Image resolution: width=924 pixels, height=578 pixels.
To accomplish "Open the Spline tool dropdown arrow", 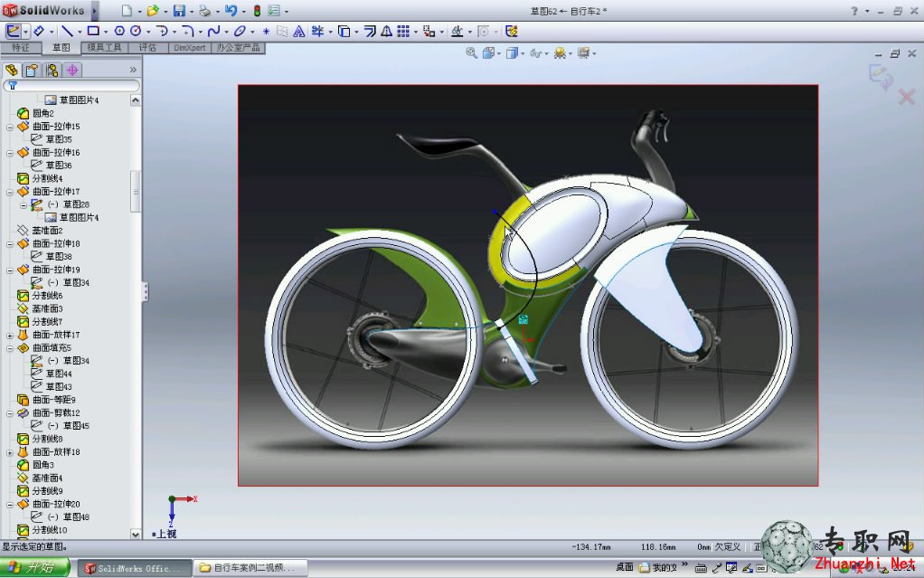I will click(226, 32).
